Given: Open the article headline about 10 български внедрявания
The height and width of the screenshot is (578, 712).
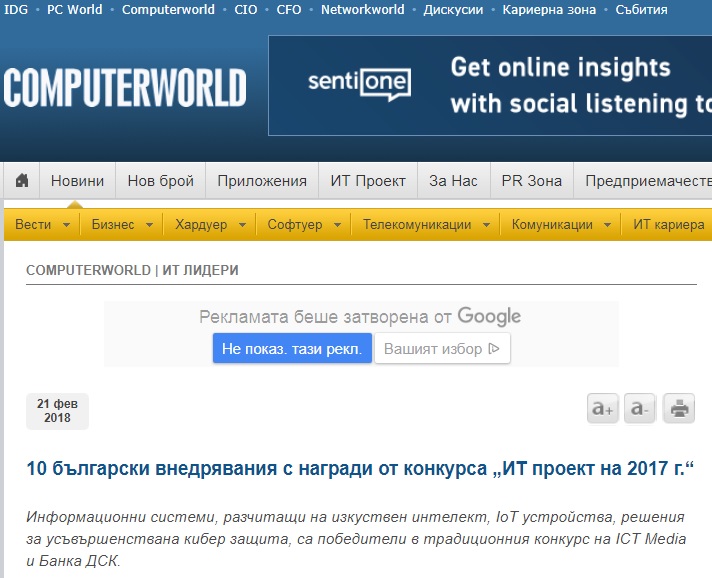Looking at the screenshot, I should [359, 469].
